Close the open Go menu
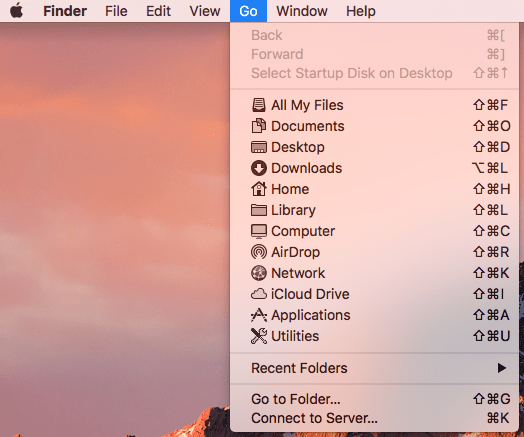524x437 pixels. pyautogui.click(x=248, y=11)
